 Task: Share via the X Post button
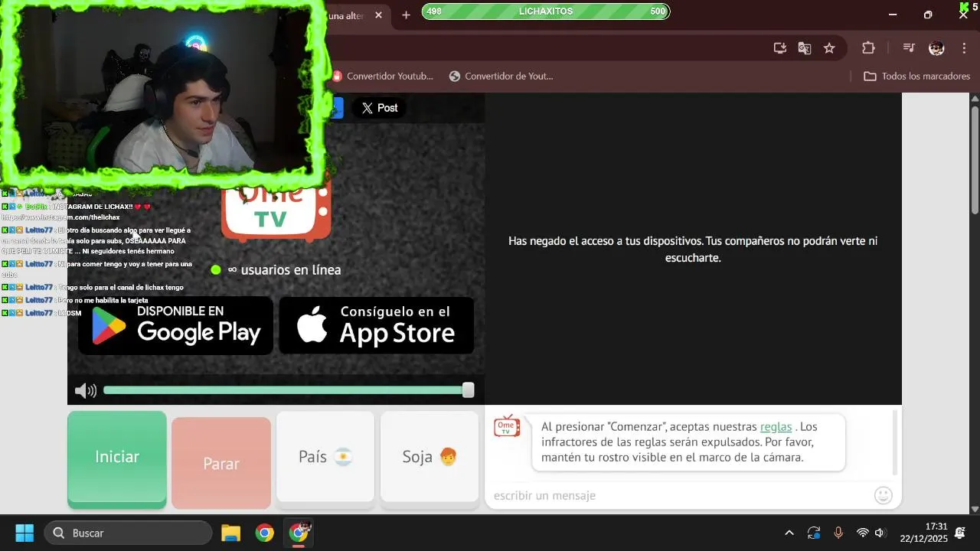[x=379, y=108]
